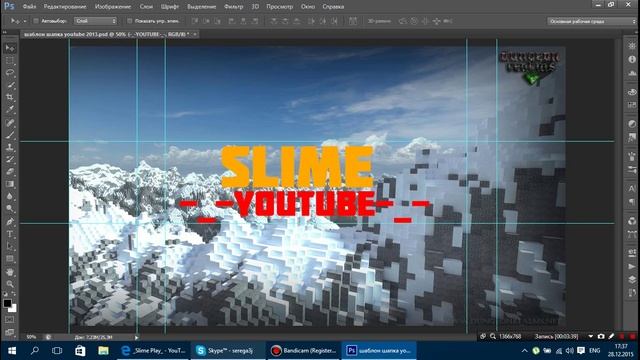Take a screenshot with Bandicam camera icon
Viewport: 640px width, 360px height.
pyautogui.click(x=601, y=336)
